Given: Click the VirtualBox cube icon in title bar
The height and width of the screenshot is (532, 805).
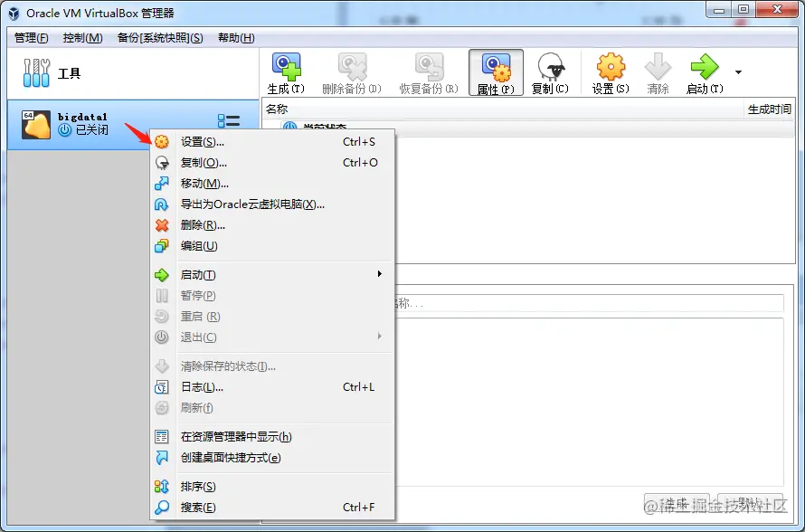Looking at the screenshot, I should coord(14,14).
